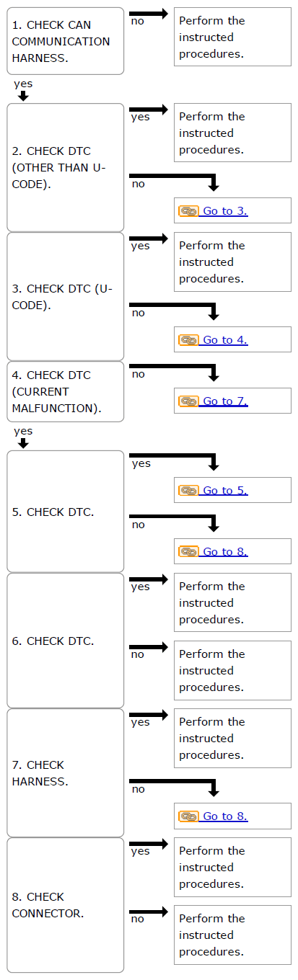Screen dimensions: 298x980
Task: Click the chain icon beside Go to 4
Action: 188,340
